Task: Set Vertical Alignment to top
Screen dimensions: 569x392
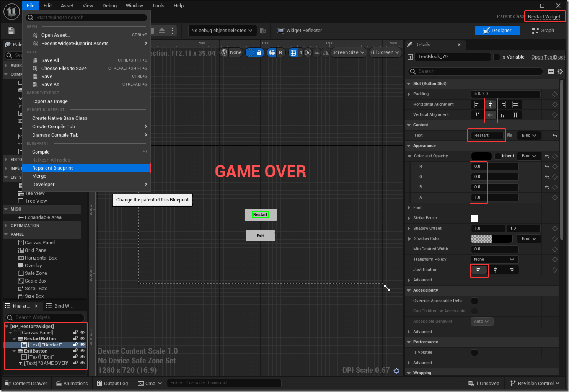Action: point(477,115)
